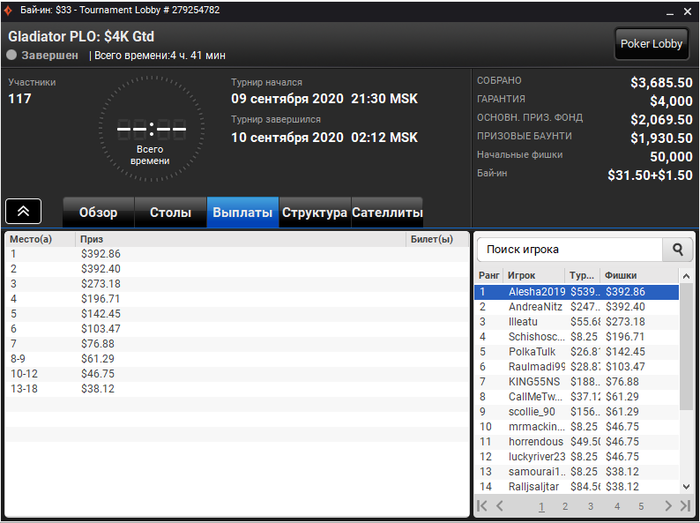This screenshot has width=700, height=523.
Task: Go to previous page of player list
Action: coord(500,506)
